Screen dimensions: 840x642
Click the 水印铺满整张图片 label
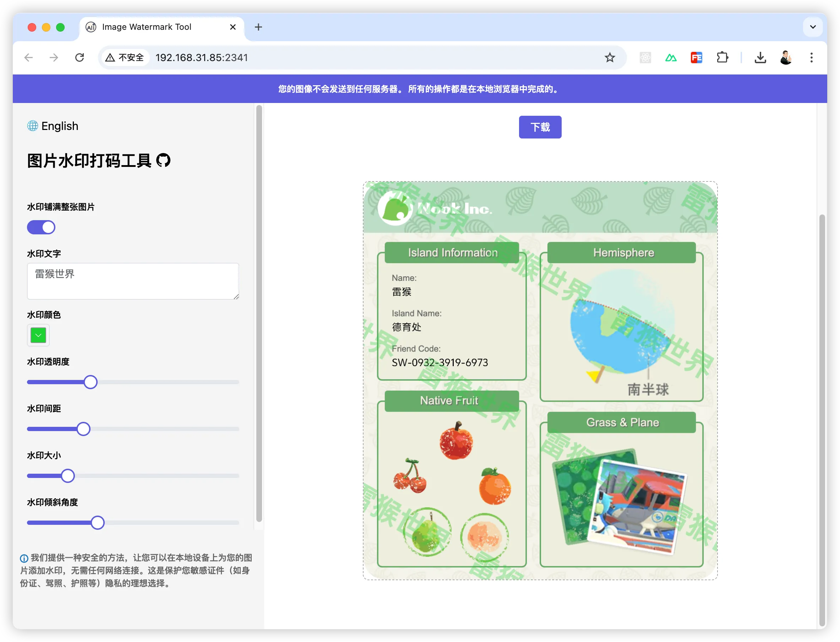(x=61, y=207)
